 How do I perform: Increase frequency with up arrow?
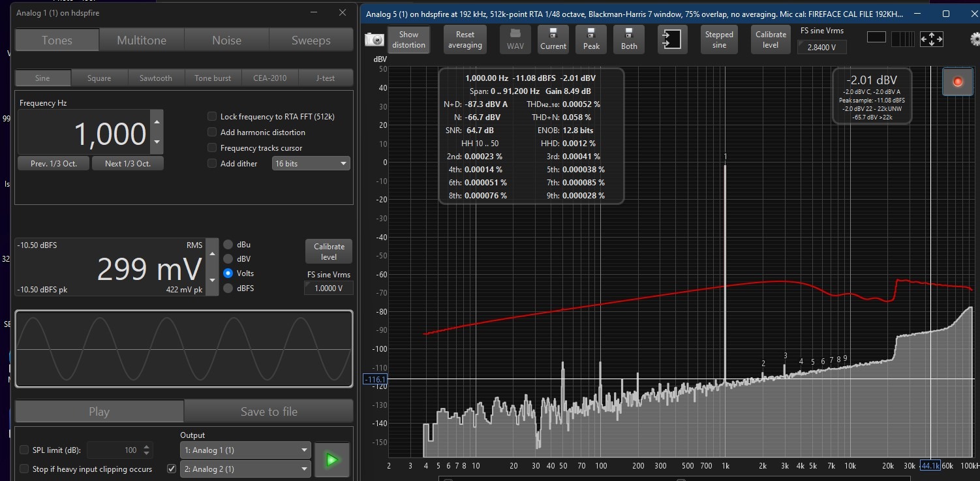point(157,121)
